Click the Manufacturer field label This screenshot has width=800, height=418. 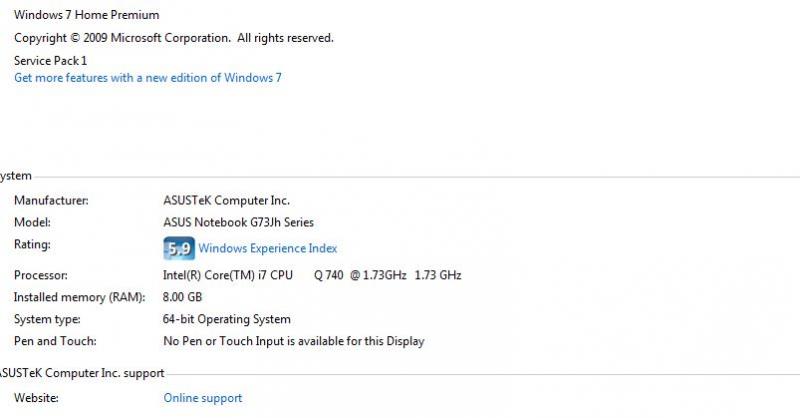(51, 200)
